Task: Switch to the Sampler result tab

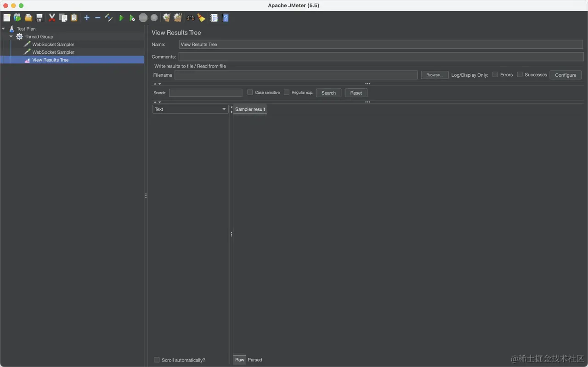Action: (250, 109)
